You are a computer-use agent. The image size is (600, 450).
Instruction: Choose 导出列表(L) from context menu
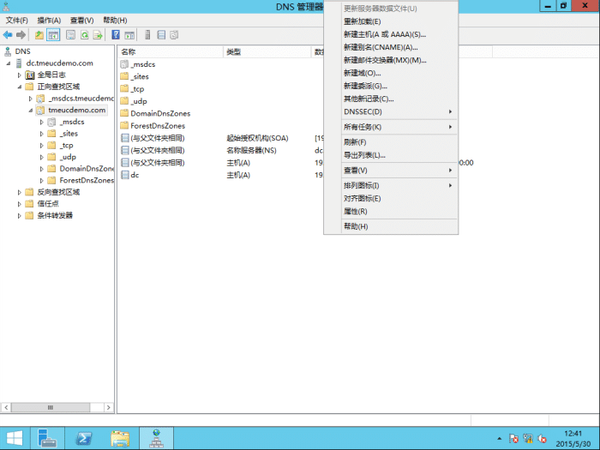391,155
